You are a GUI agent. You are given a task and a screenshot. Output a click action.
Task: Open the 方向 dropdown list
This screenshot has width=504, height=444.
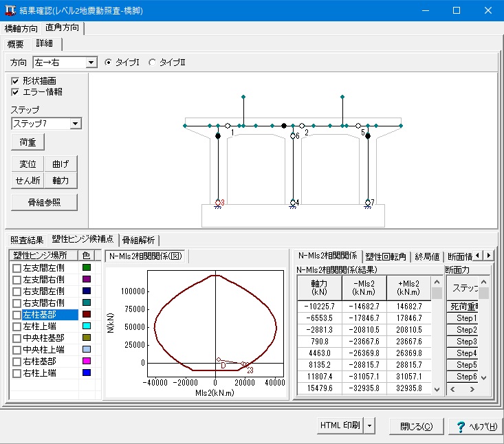point(91,63)
